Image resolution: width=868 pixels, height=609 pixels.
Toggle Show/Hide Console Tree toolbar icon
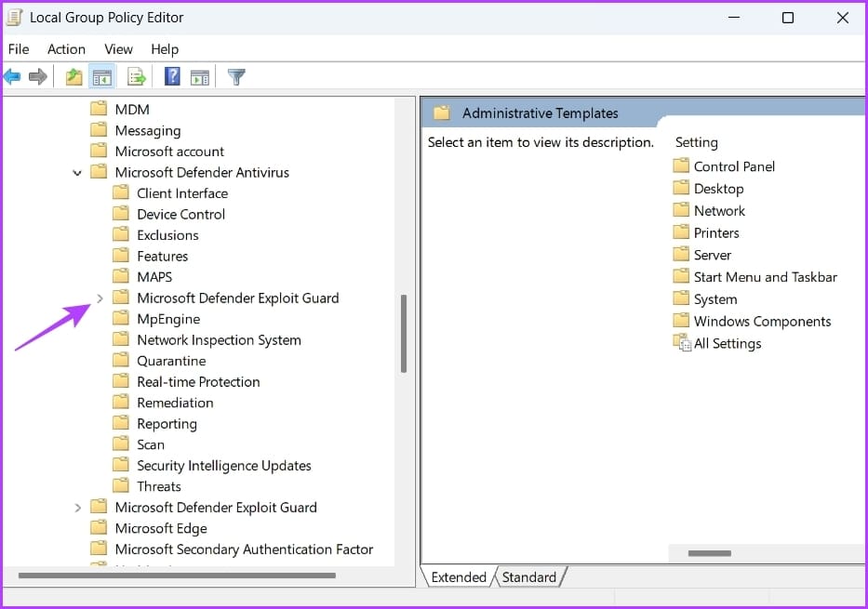[101, 77]
